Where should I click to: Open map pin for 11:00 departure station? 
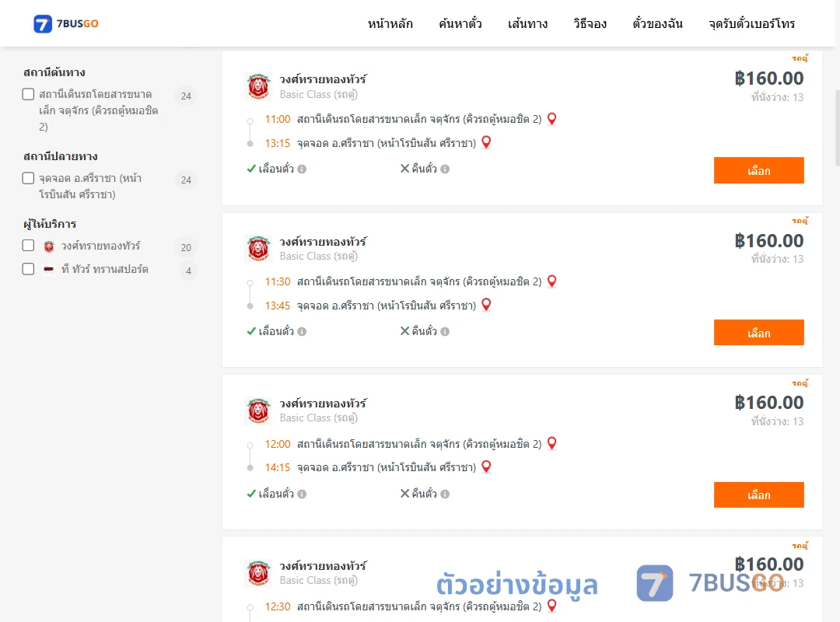[551, 119]
